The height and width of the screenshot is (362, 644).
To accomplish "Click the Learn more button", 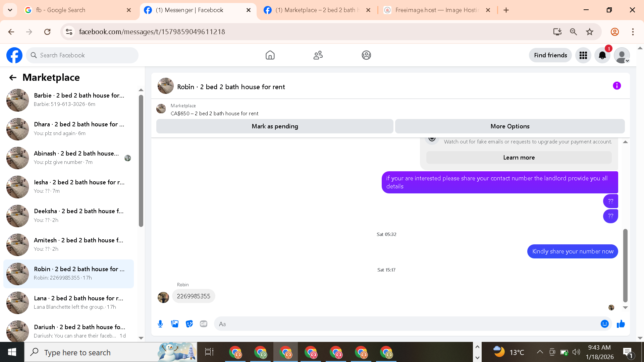I will tap(519, 158).
